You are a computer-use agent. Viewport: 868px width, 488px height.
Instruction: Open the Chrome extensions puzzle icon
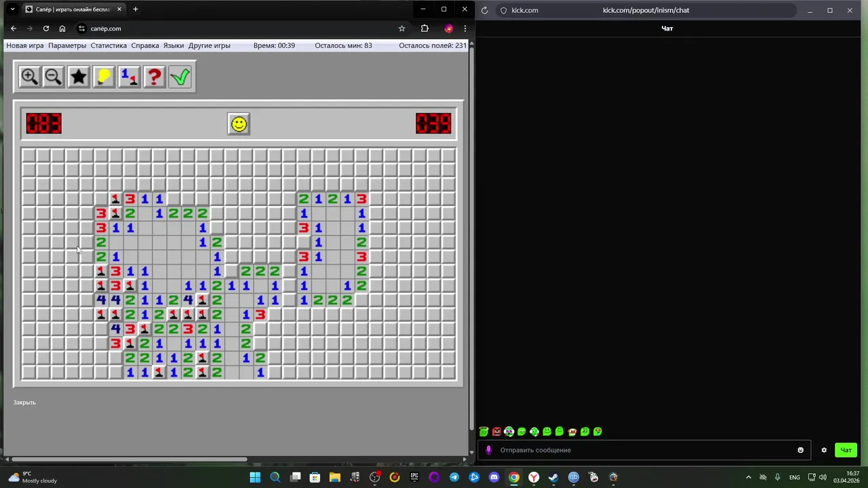tap(425, 28)
